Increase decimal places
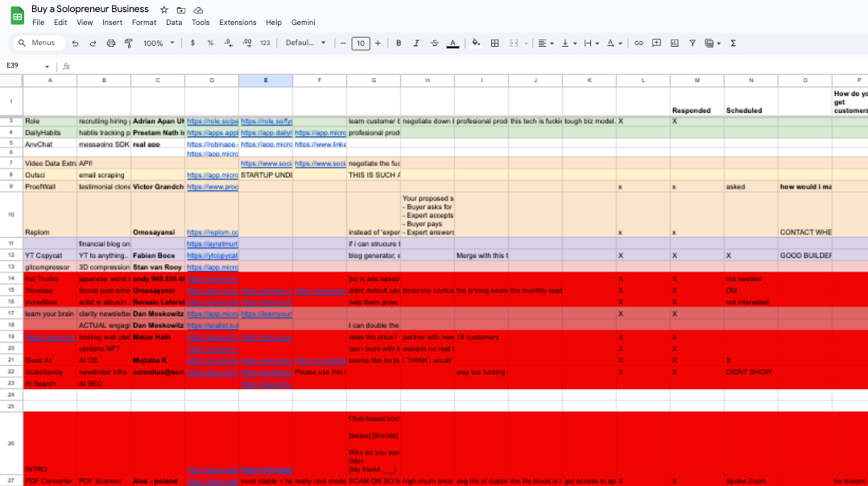 [247, 44]
